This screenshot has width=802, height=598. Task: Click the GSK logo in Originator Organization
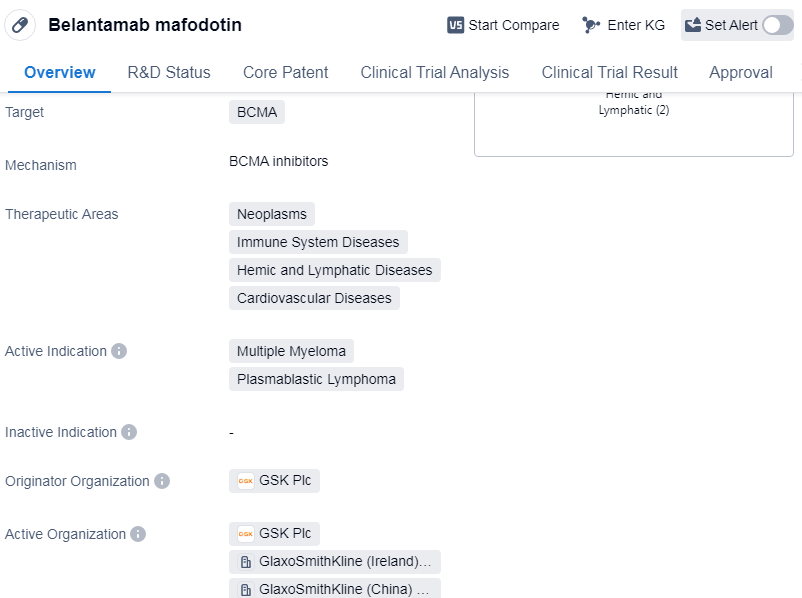(x=246, y=481)
